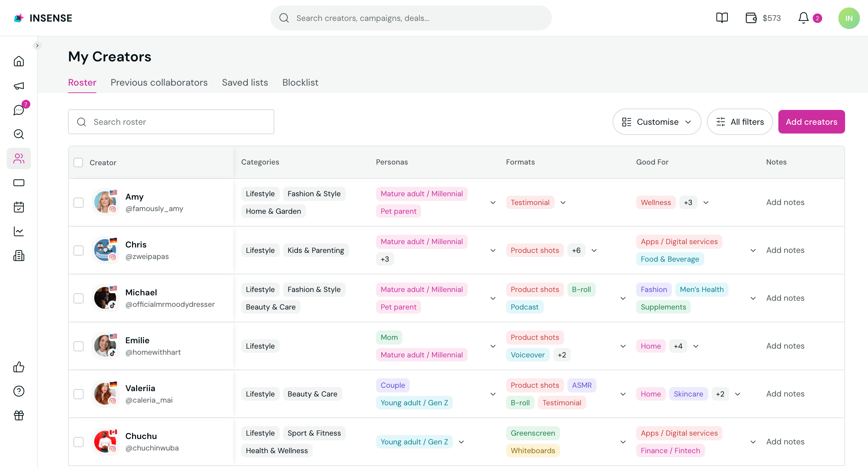The width and height of the screenshot is (868, 468).
Task: Expand Amy's Testimonial formats dropdown
Action: point(563,203)
